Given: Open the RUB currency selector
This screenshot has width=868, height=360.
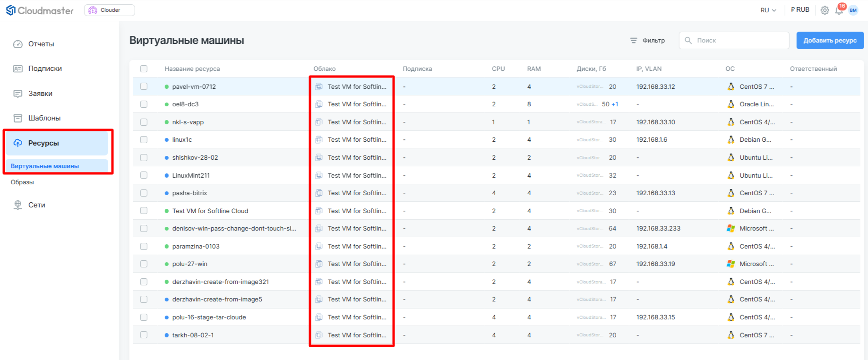Looking at the screenshot, I should [x=800, y=10].
